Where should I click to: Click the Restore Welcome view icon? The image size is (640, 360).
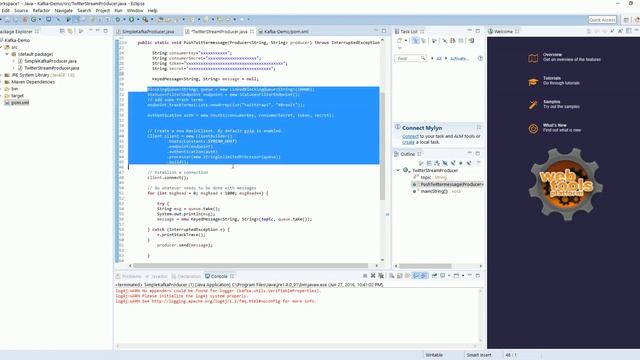629,31
